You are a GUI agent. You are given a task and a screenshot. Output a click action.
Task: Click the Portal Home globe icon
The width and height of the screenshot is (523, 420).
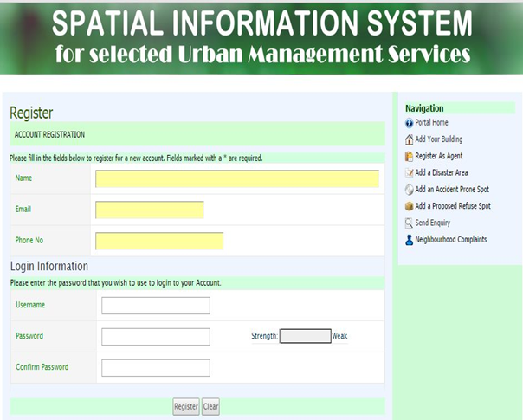pyautogui.click(x=409, y=123)
